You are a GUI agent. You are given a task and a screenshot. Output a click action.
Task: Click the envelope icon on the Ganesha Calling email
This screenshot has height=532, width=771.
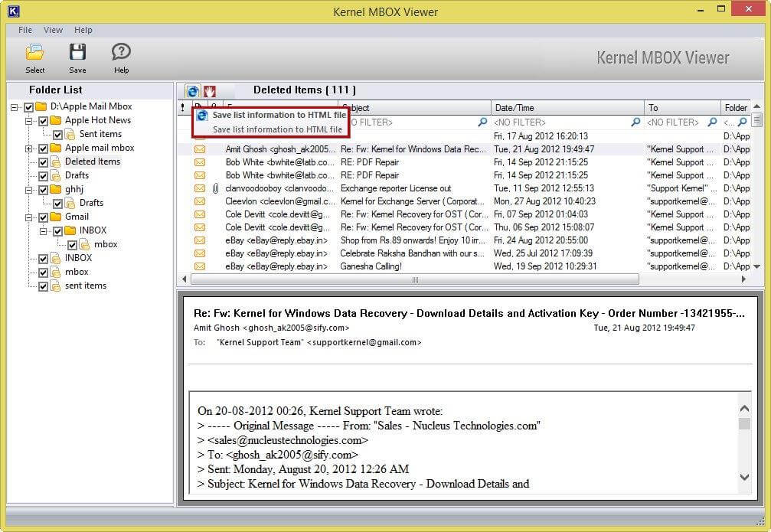200,266
